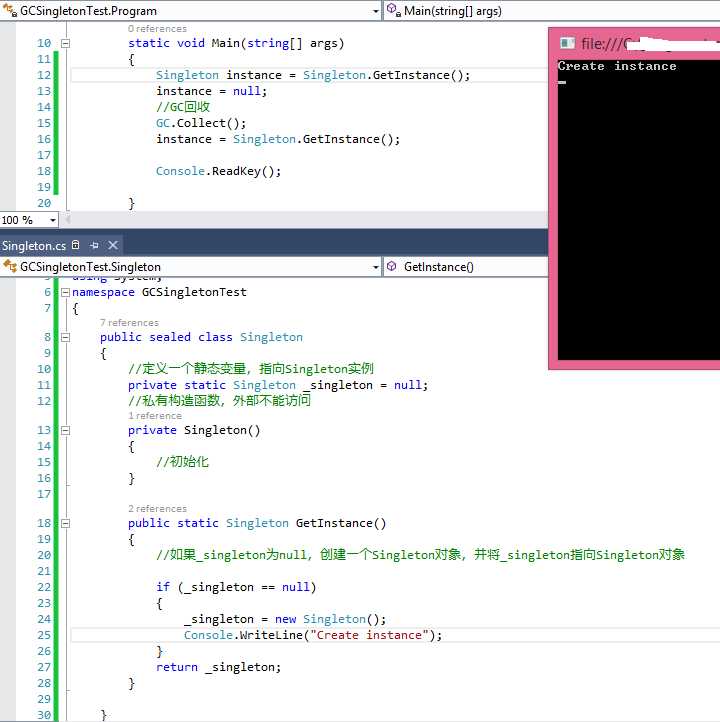Collapse the Main method outline
Screen dimensions: 720x722
(65, 44)
